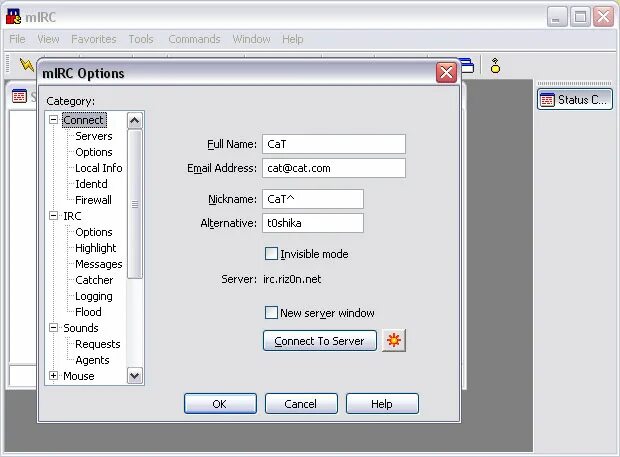The image size is (620, 457).
Task: Select the Mouse category
Action: [79, 376]
